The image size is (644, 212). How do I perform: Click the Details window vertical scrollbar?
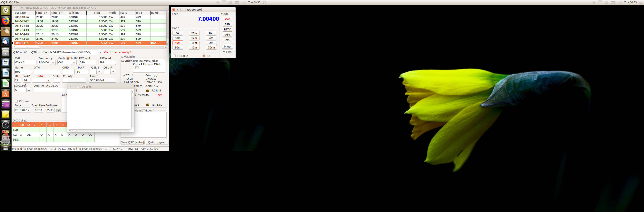click(x=132, y=110)
